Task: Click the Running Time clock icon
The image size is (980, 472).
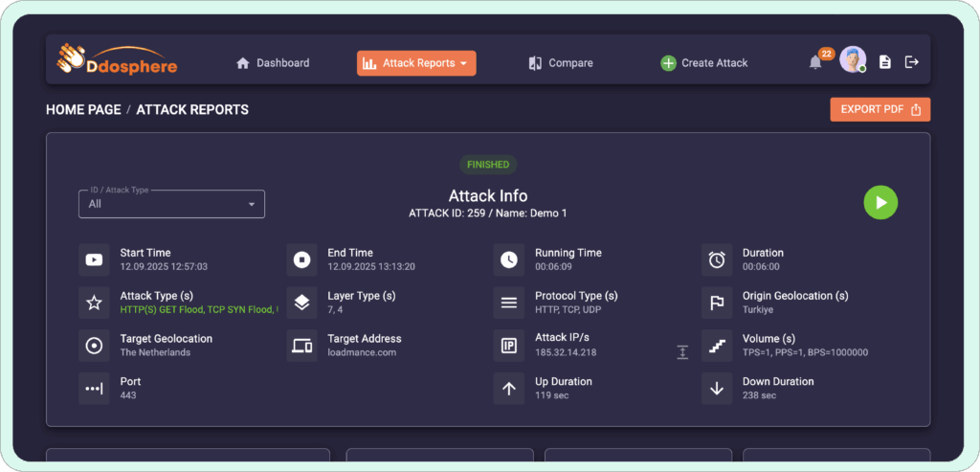Action: click(509, 259)
